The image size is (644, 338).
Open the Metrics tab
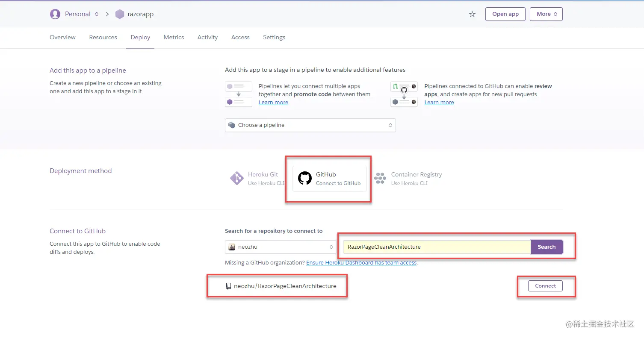coord(174,38)
